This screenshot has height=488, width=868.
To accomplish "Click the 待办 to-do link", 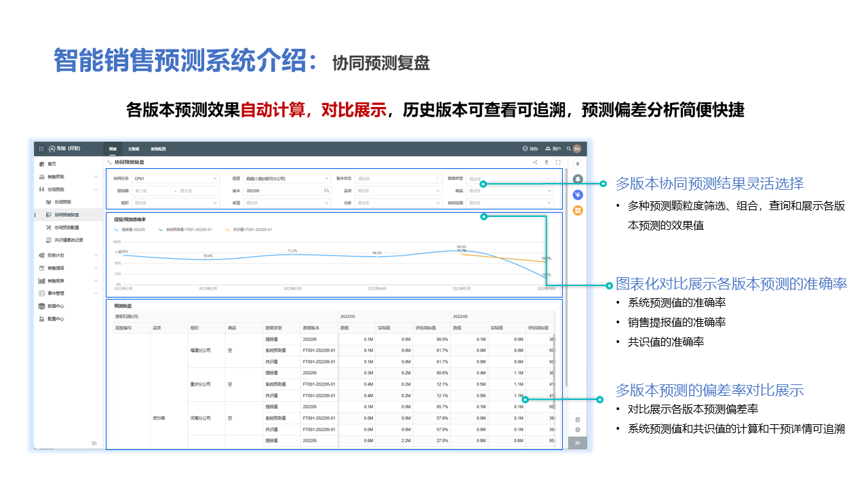I will pos(530,148).
